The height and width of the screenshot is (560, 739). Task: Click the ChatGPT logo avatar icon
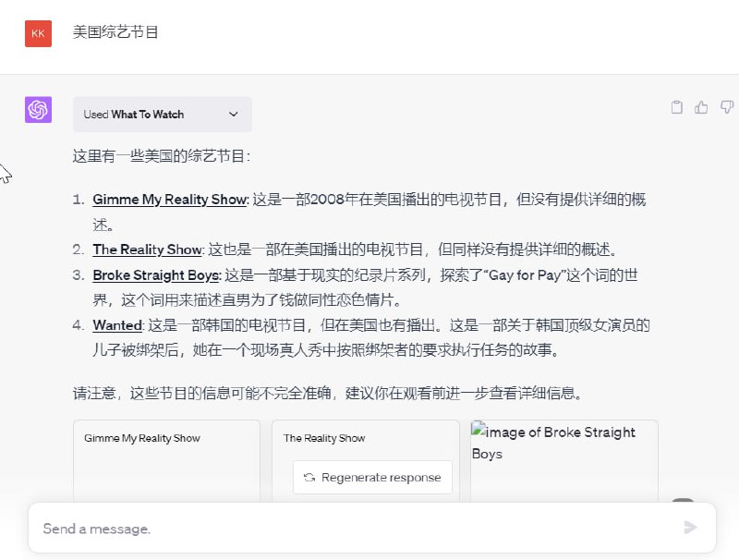(38, 110)
